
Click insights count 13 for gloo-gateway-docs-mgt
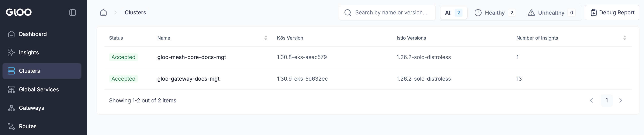click(x=519, y=79)
